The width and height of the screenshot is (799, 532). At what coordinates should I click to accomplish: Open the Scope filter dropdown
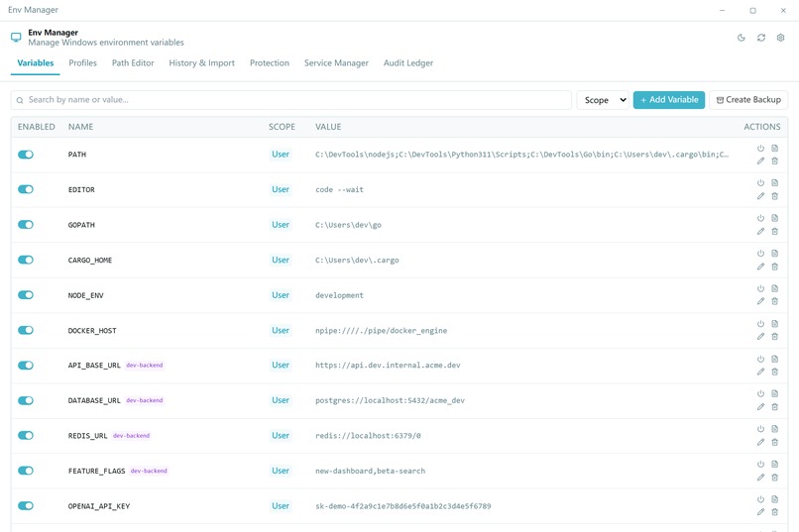(604, 100)
